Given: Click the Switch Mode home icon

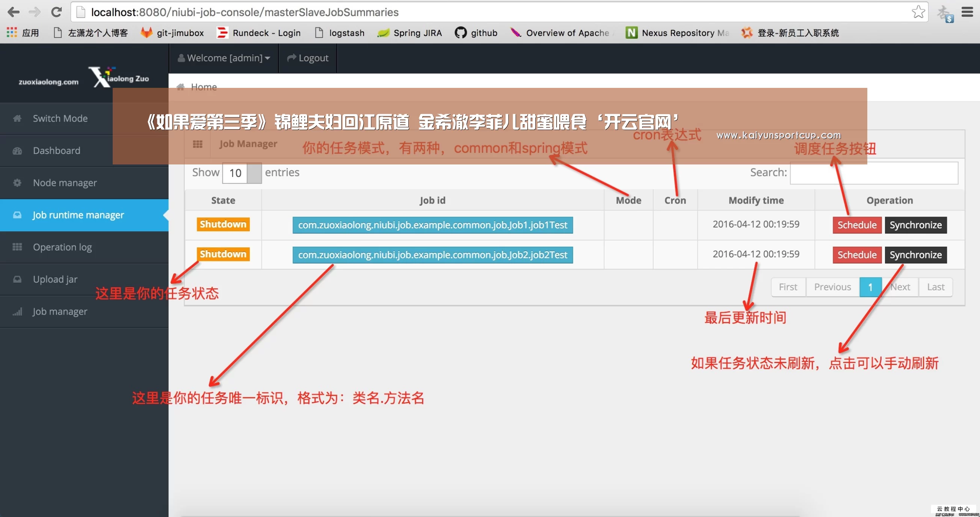Looking at the screenshot, I should pyautogui.click(x=17, y=119).
